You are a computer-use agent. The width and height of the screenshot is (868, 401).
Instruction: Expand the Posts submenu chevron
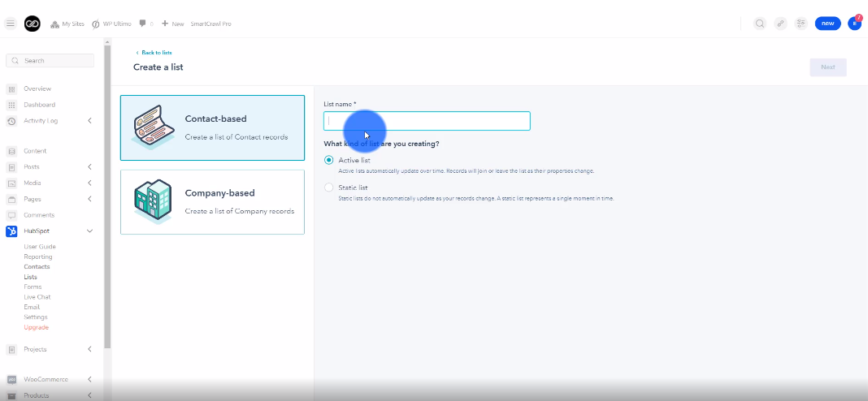tap(89, 167)
